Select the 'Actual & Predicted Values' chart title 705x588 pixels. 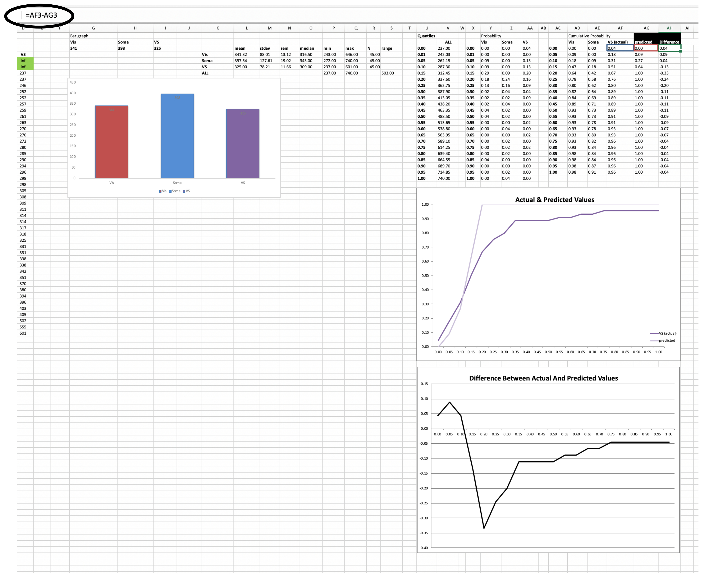pyautogui.click(x=555, y=200)
